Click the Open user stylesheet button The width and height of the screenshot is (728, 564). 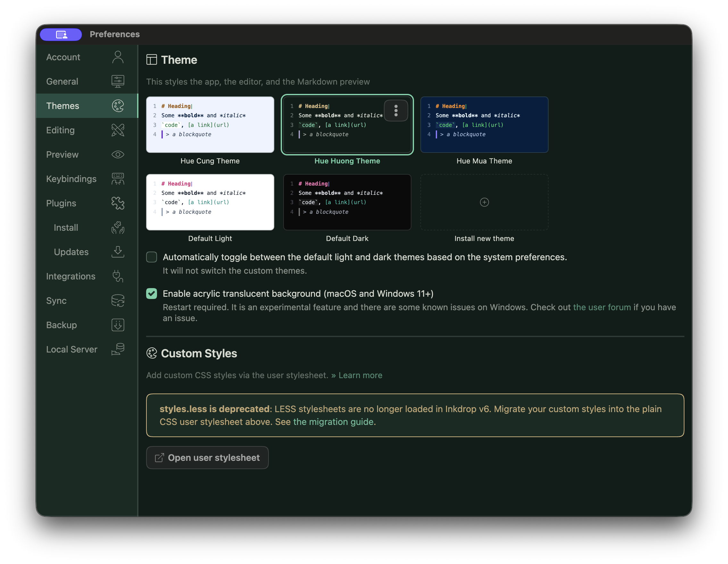(207, 457)
